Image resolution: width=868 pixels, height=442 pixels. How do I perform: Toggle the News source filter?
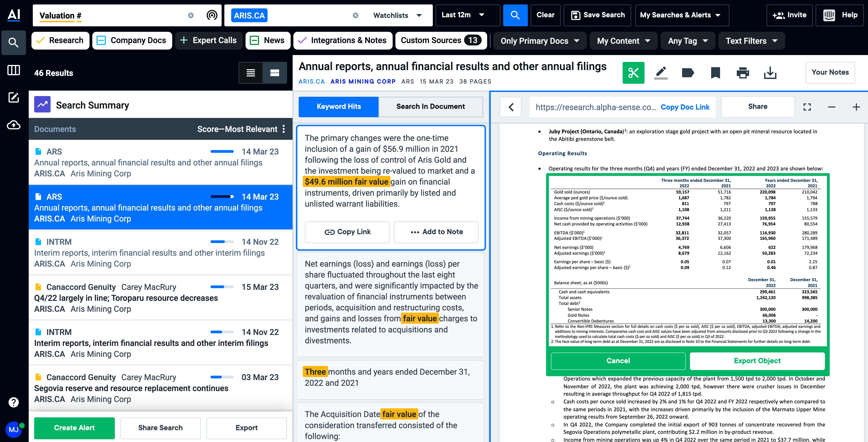tap(268, 41)
